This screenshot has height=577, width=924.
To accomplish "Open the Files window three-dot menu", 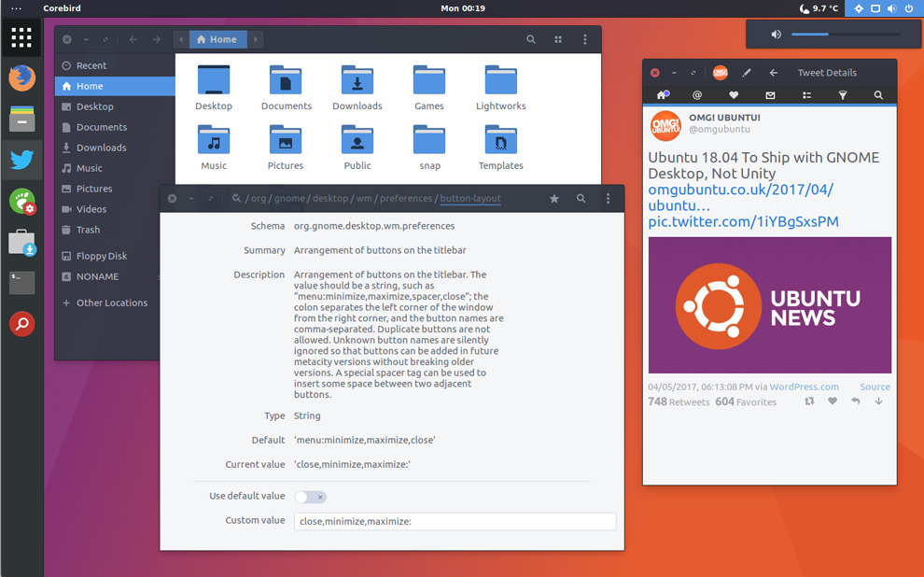I will point(585,40).
